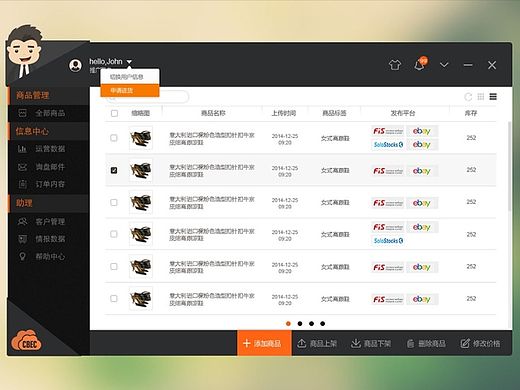Click FiS logo in the checked row

[388, 171]
